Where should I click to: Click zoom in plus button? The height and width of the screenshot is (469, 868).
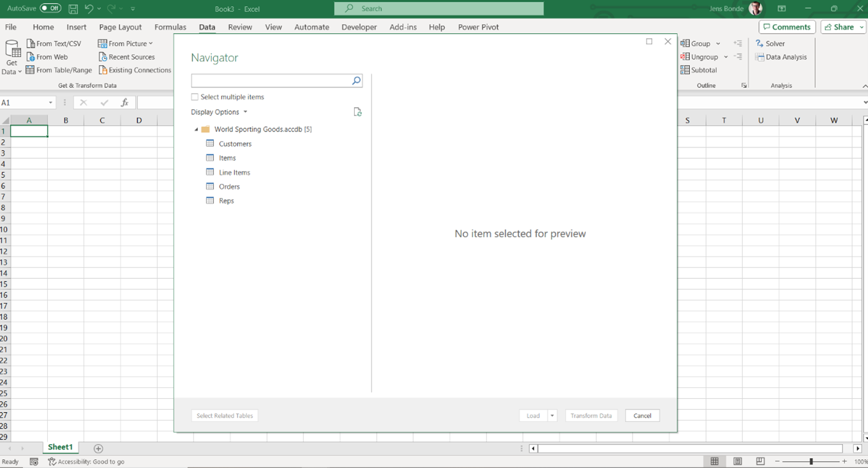844,461
